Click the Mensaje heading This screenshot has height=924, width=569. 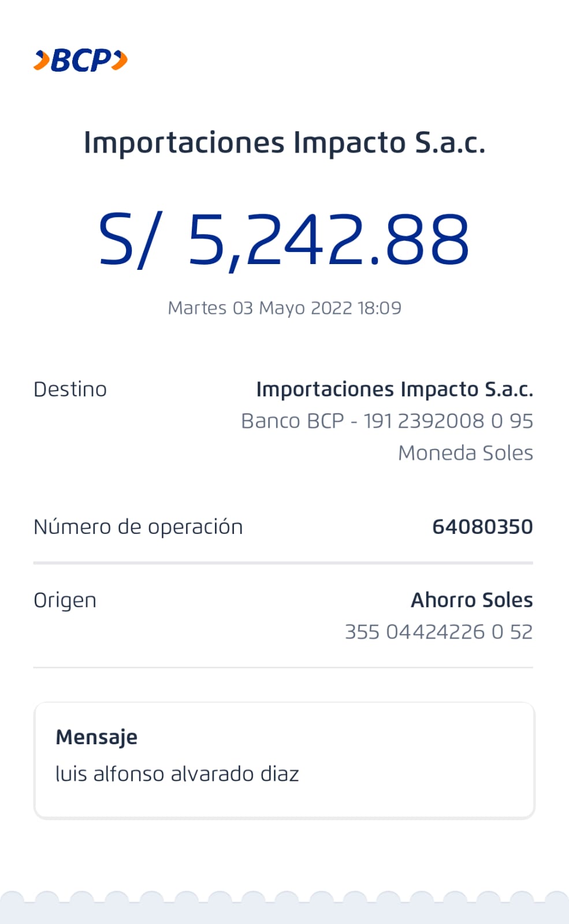(x=96, y=737)
